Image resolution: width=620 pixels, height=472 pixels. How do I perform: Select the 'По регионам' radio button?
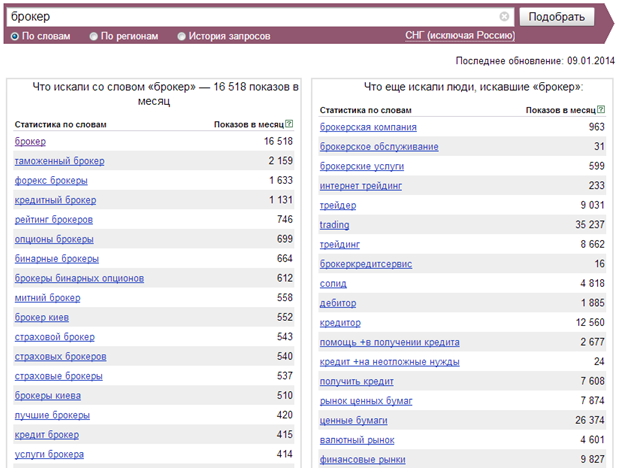pos(94,36)
